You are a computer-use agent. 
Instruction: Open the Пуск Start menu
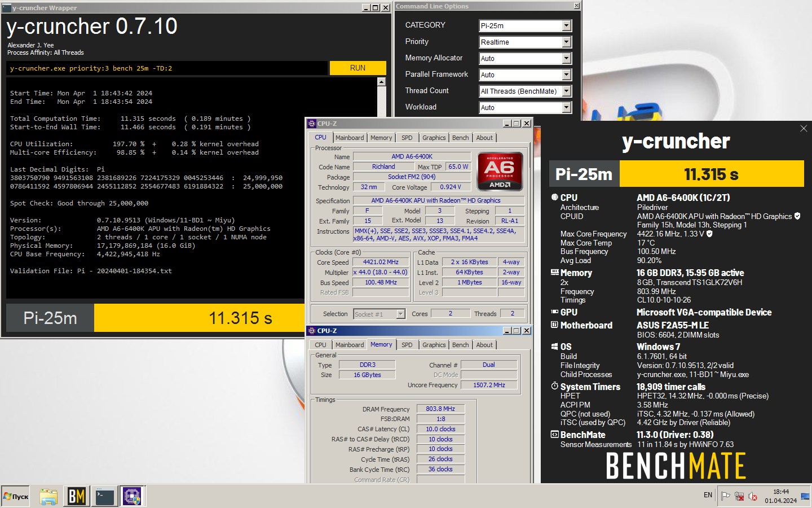(16, 497)
